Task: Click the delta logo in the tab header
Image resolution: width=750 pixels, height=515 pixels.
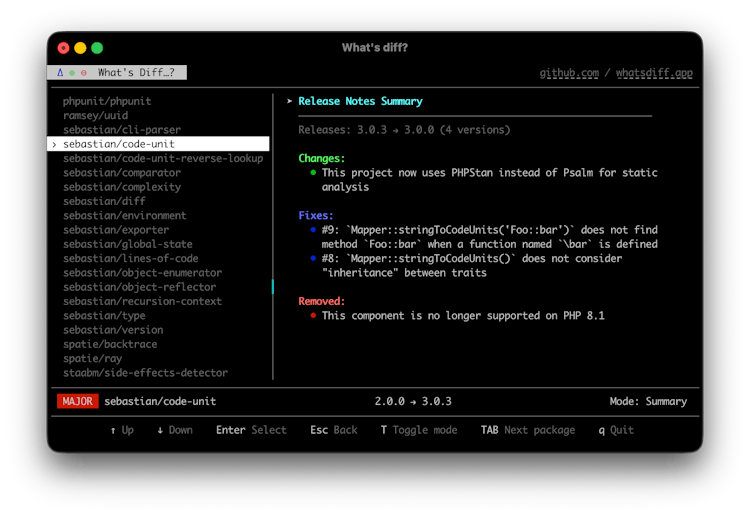Action: point(60,73)
